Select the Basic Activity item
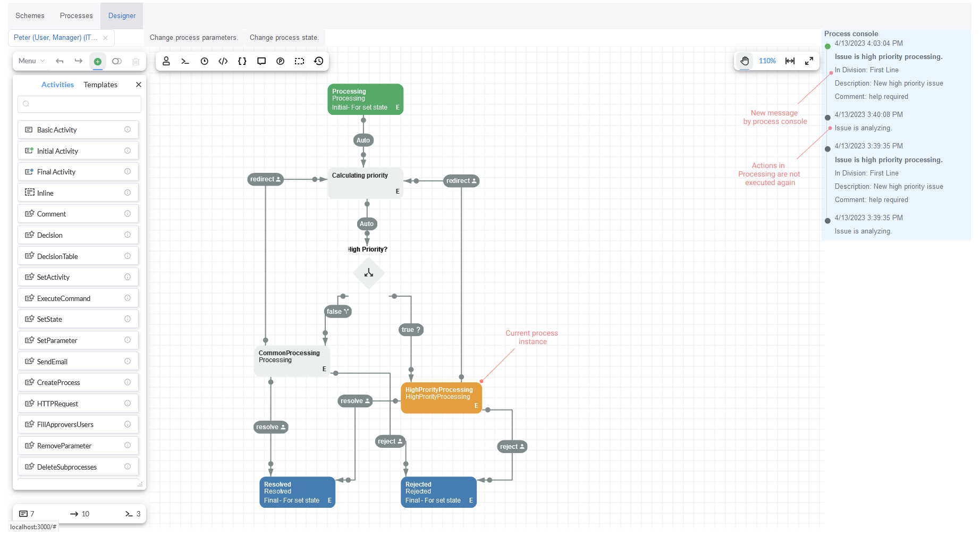 pos(78,130)
